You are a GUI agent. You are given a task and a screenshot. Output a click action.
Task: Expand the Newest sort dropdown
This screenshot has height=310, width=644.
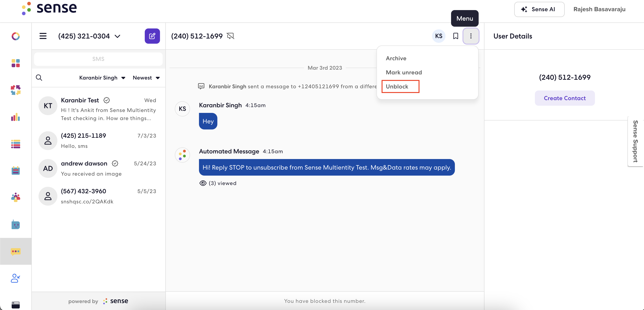coord(146,78)
